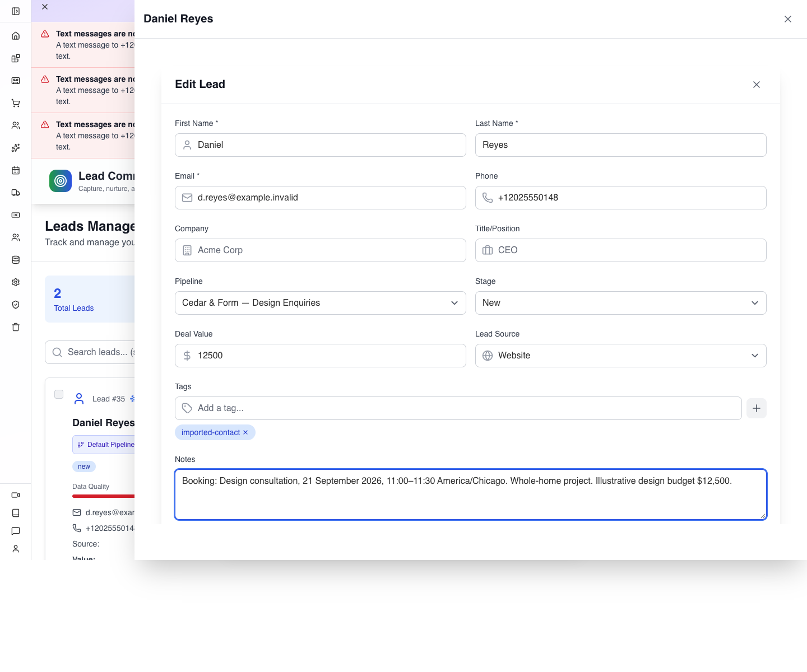
Task: Dismiss the top banner with X
Action: (45, 7)
